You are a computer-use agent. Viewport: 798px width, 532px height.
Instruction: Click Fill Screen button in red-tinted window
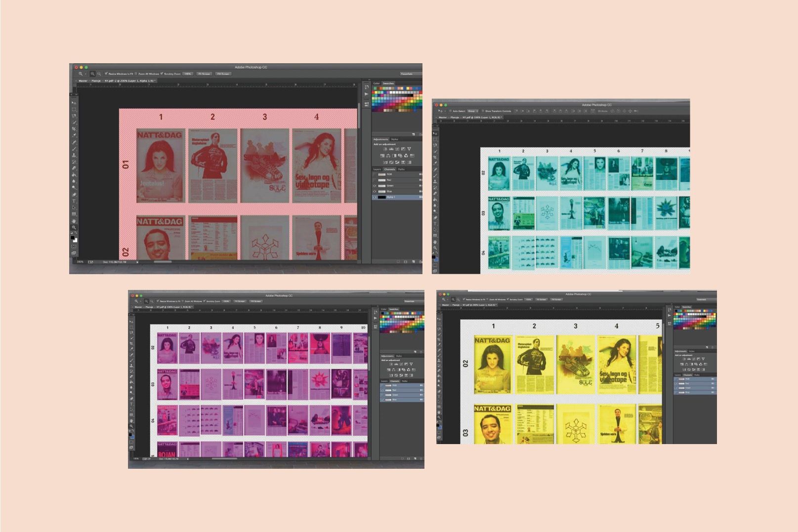tap(223, 74)
